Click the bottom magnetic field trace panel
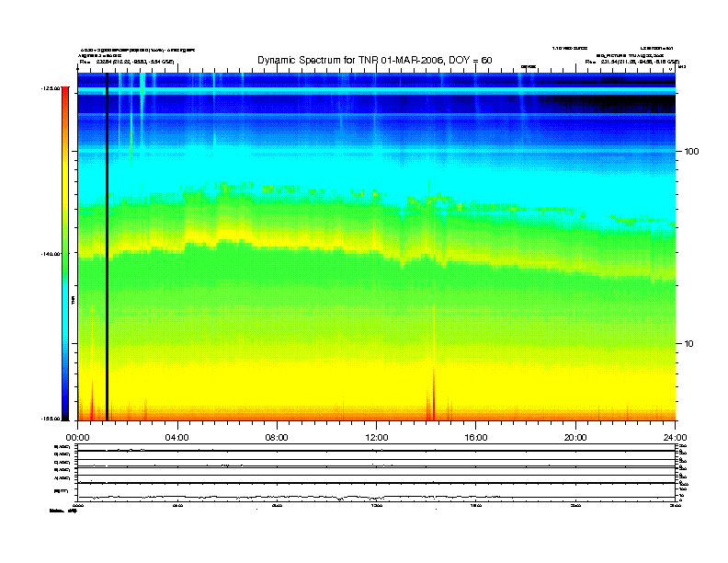 (x=376, y=492)
